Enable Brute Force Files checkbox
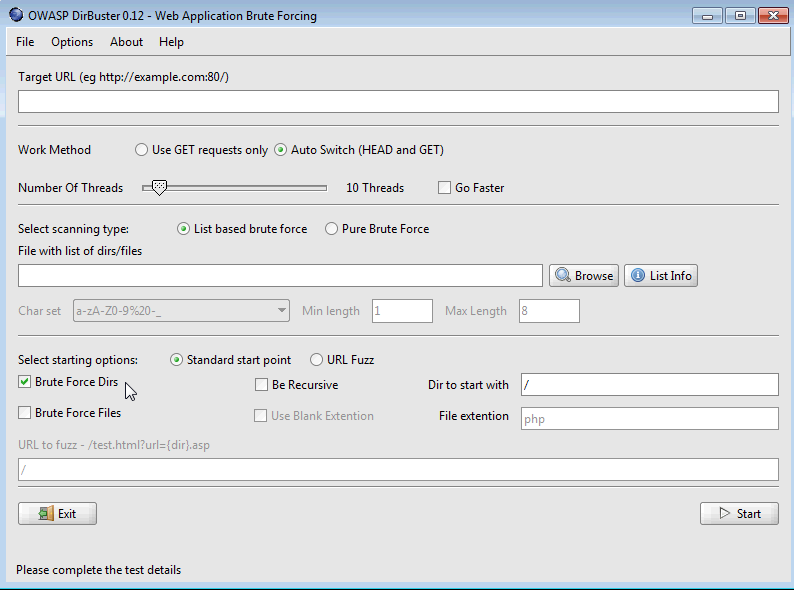This screenshot has width=794, height=590. tap(24, 413)
